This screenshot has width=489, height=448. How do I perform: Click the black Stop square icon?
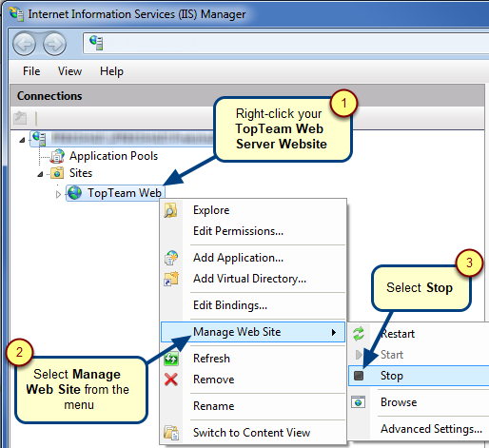point(359,376)
